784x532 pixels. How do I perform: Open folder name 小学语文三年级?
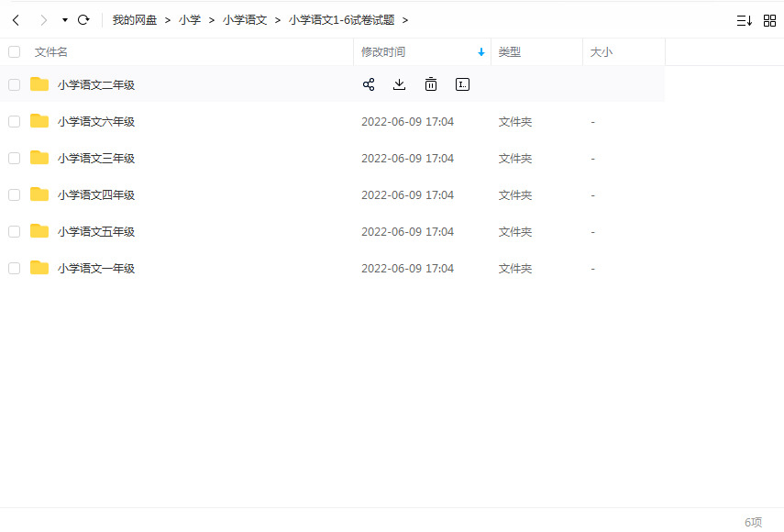click(x=96, y=159)
